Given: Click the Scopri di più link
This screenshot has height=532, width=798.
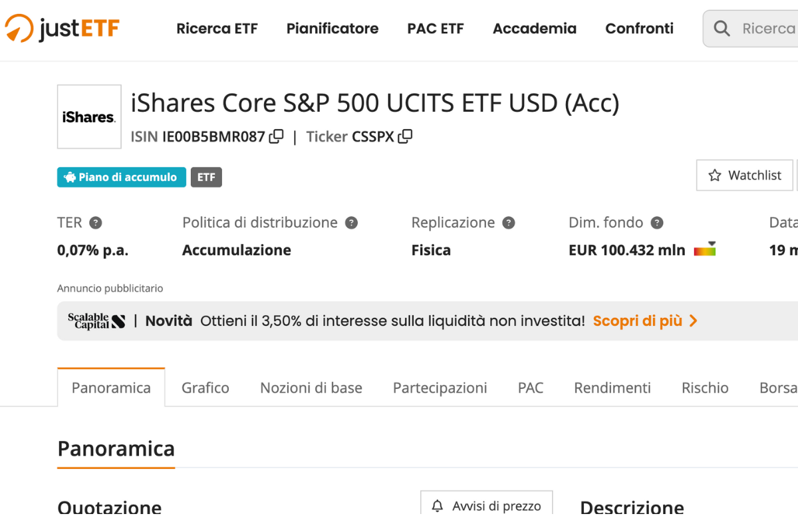Looking at the screenshot, I should click(x=638, y=320).
